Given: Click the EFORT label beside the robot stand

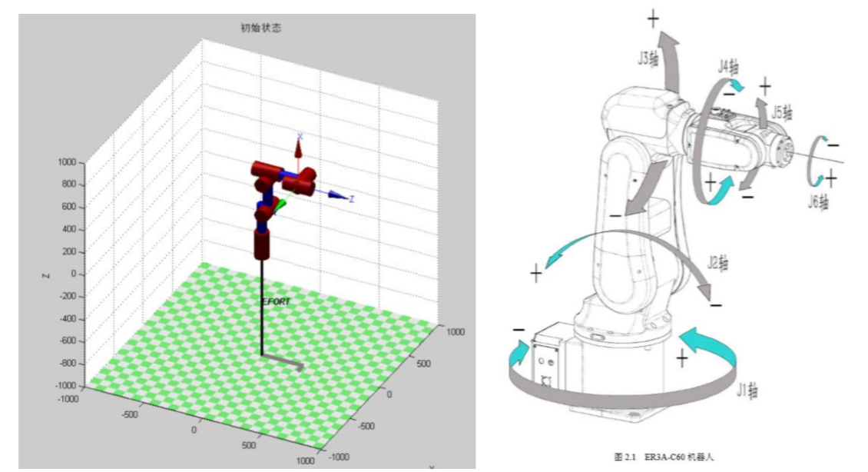Looking at the screenshot, I should tap(275, 301).
